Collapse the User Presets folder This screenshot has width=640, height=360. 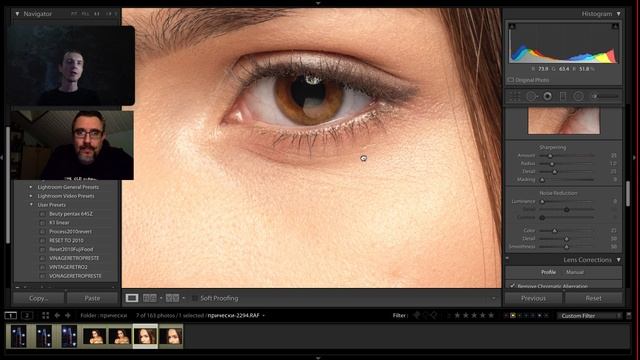click(31, 204)
